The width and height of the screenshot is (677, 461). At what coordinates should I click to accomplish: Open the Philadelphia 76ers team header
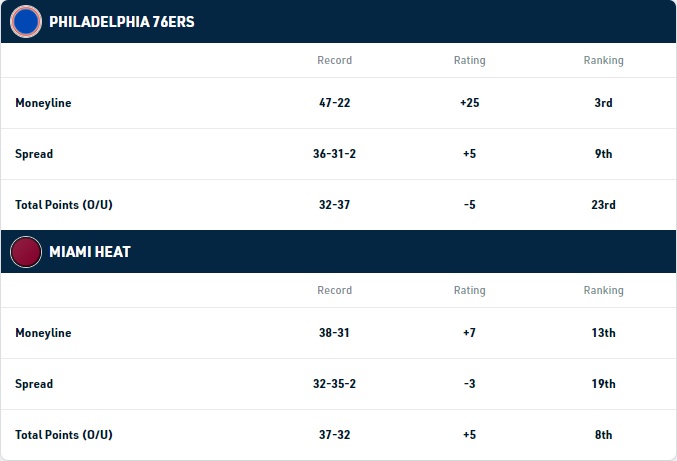click(338, 22)
